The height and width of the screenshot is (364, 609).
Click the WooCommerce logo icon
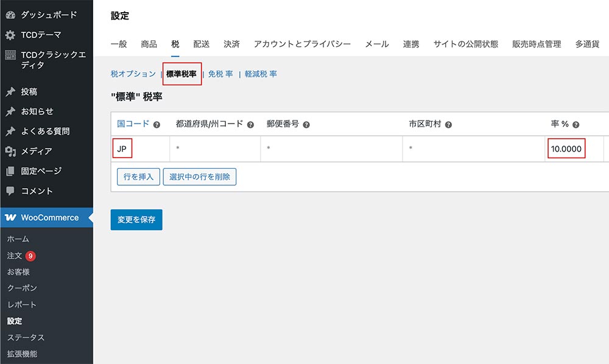[x=10, y=217]
